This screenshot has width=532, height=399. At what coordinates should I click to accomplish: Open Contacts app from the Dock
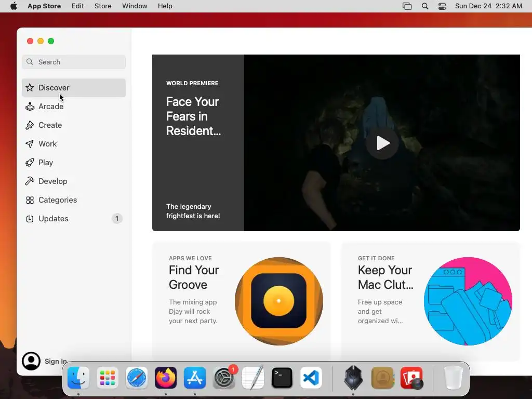point(383,378)
